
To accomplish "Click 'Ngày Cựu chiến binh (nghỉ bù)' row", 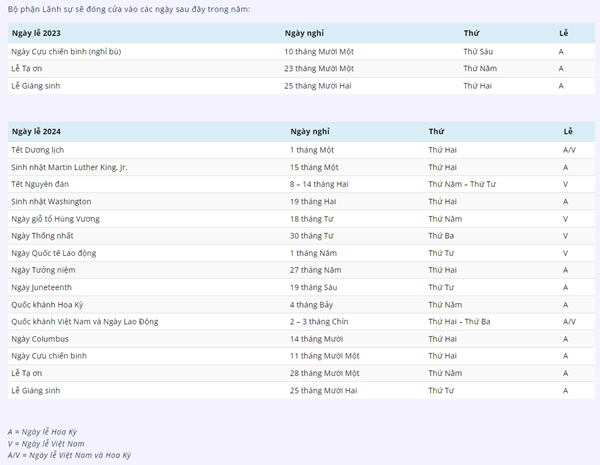I will coord(302,52).
